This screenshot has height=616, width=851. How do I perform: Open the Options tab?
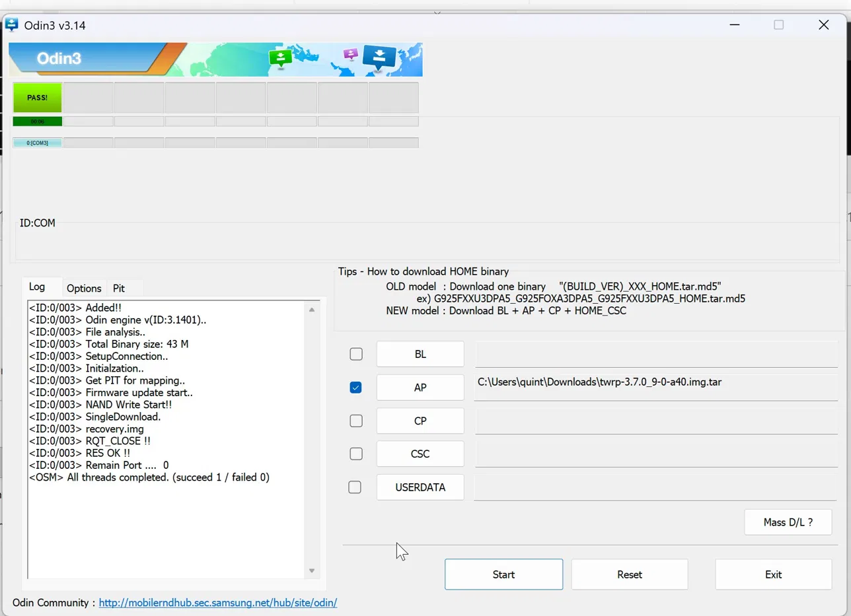84,288
